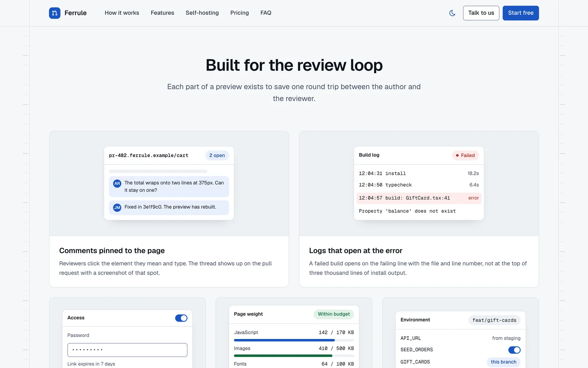Click the Build log card title

[369, 155]
